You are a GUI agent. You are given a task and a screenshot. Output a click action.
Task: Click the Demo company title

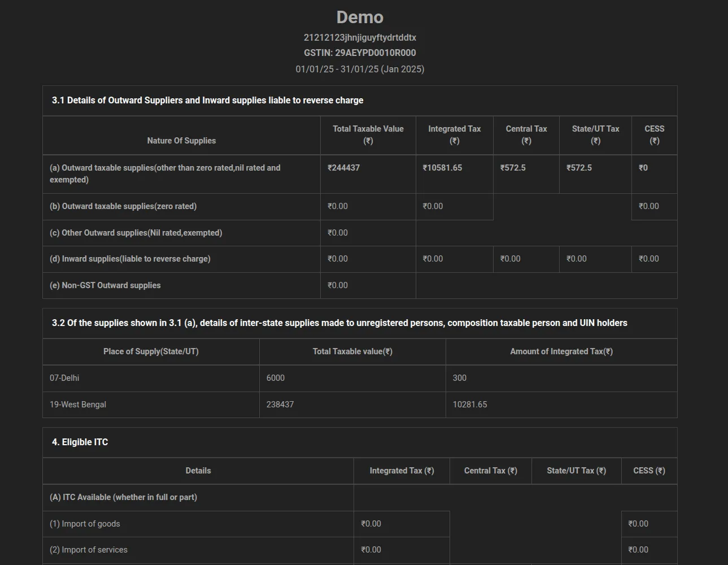[360, 17]
